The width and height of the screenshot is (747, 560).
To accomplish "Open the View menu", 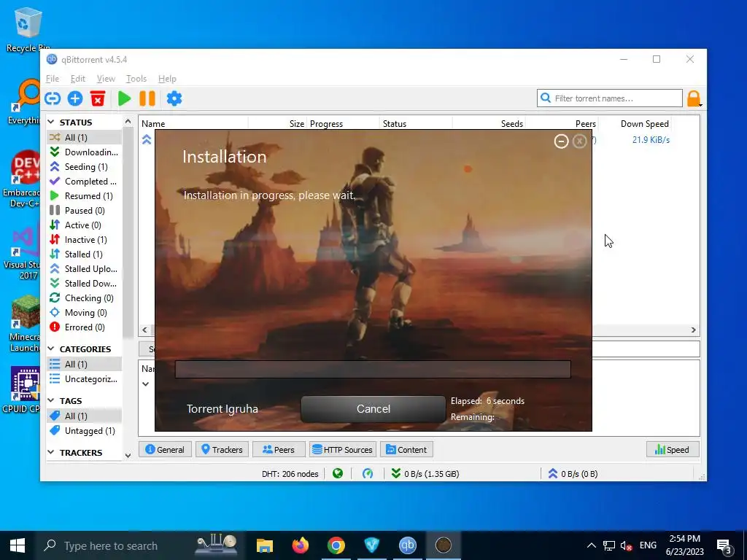I will [106, 79].
